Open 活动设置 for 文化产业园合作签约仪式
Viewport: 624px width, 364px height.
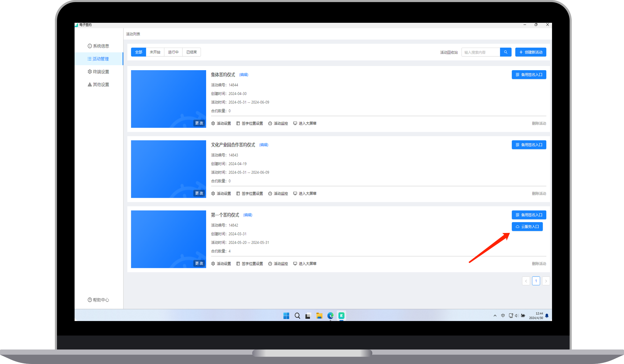point(221,194)
